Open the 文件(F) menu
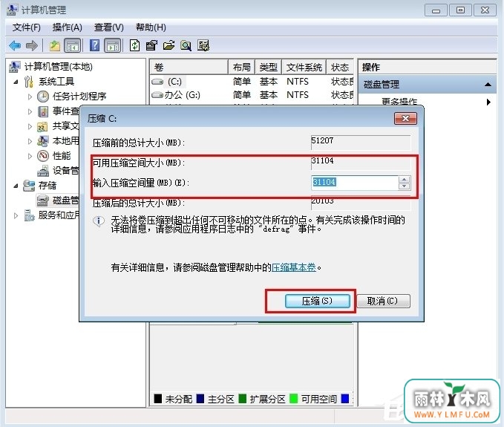The height and width of the screenshot is (427, 504). click(x=27, y=27)
